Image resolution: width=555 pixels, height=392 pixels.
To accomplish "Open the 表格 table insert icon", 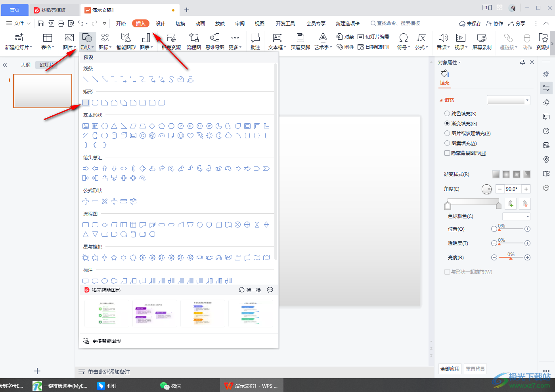I will point(48,41).
